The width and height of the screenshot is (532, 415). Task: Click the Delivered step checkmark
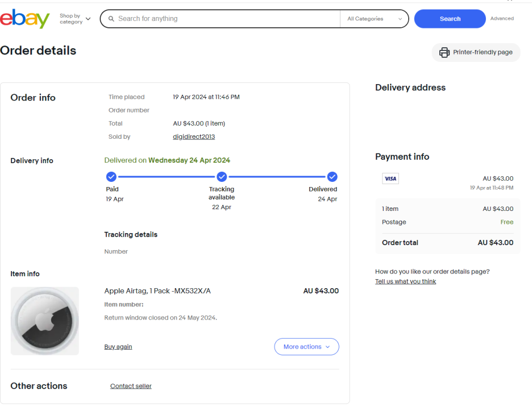click(332, 177)
